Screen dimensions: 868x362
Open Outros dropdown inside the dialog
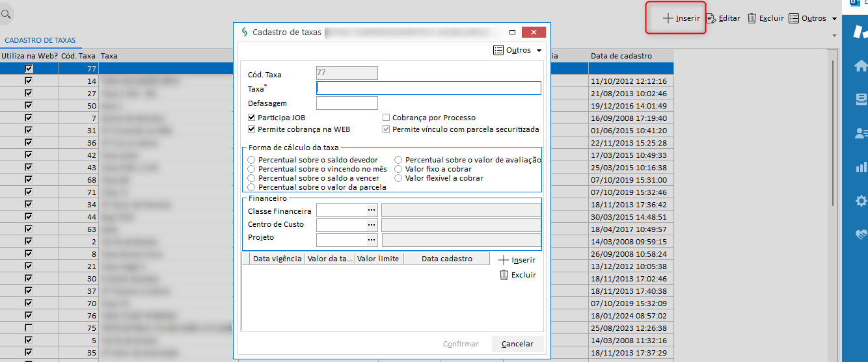517,50
